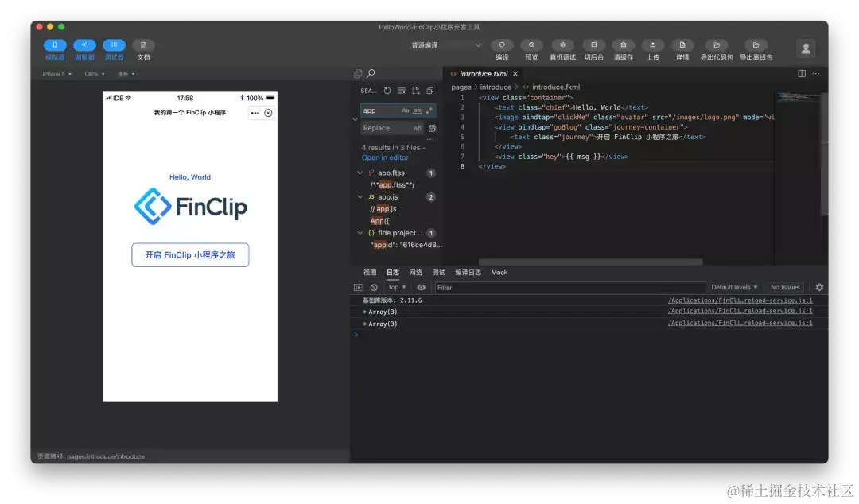Open the 100% zoom level dropdown
This screenshot has height=504, width=859.
click(94, 74)
